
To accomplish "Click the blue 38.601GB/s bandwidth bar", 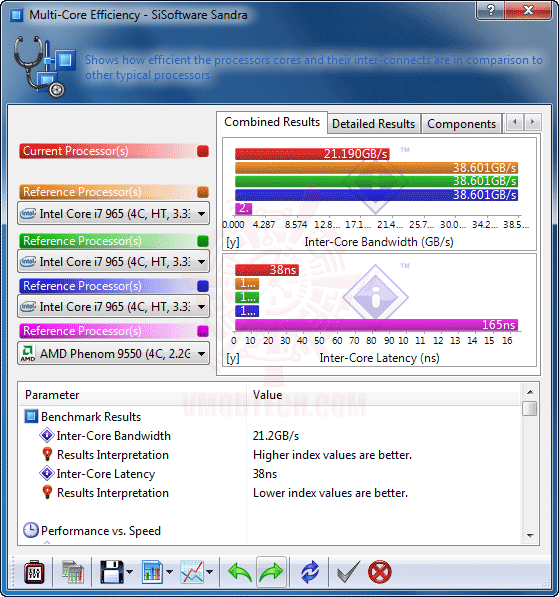I will [x=376, y=195].
